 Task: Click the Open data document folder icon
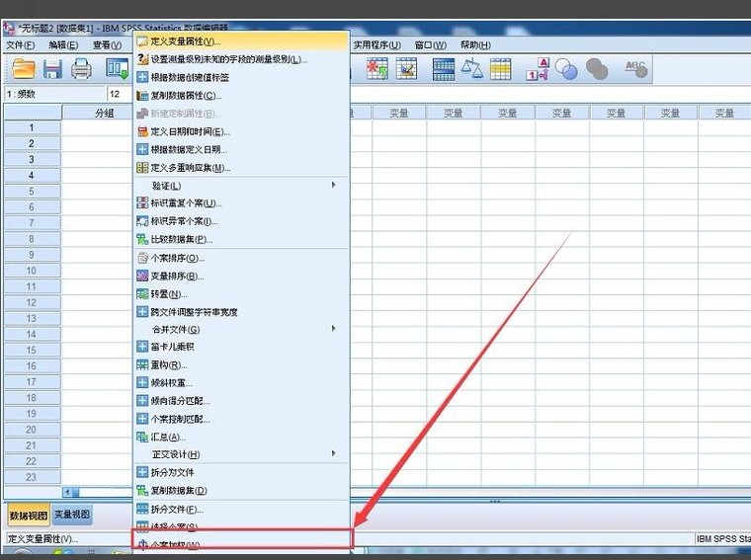24,69
